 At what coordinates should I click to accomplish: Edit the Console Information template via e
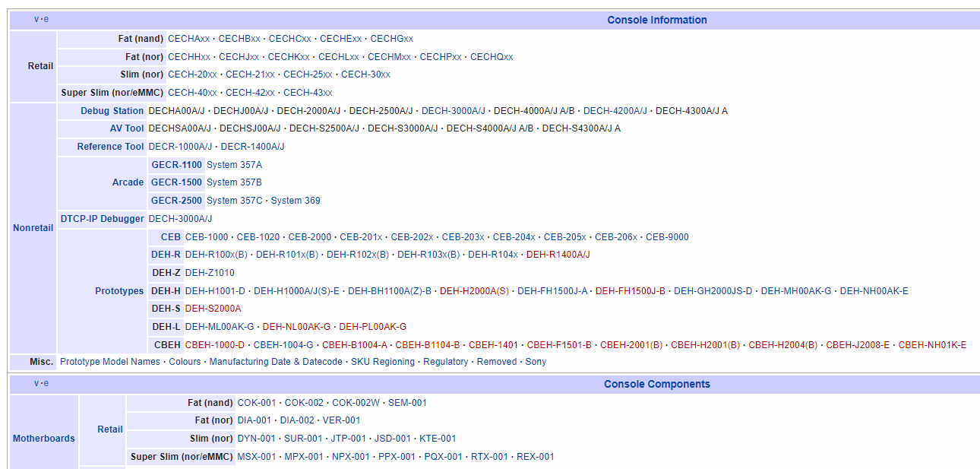46,20
